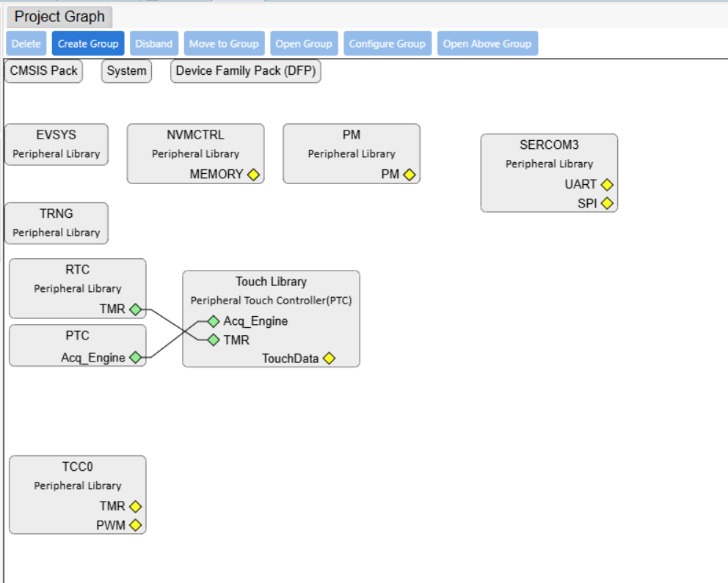Click the Create Group button
Screen dimensions: 728x583
click(88, 43)
